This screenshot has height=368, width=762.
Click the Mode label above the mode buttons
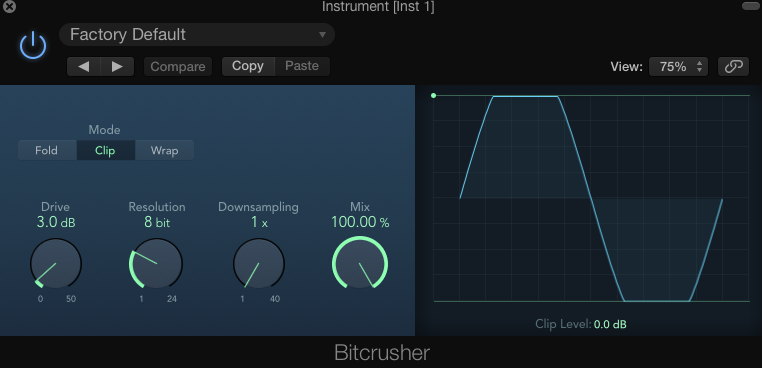tap(104, 130)
